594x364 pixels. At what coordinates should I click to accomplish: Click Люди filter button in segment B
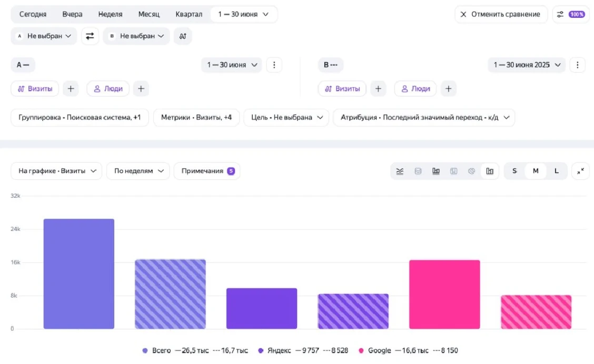[x=415, y=88]
